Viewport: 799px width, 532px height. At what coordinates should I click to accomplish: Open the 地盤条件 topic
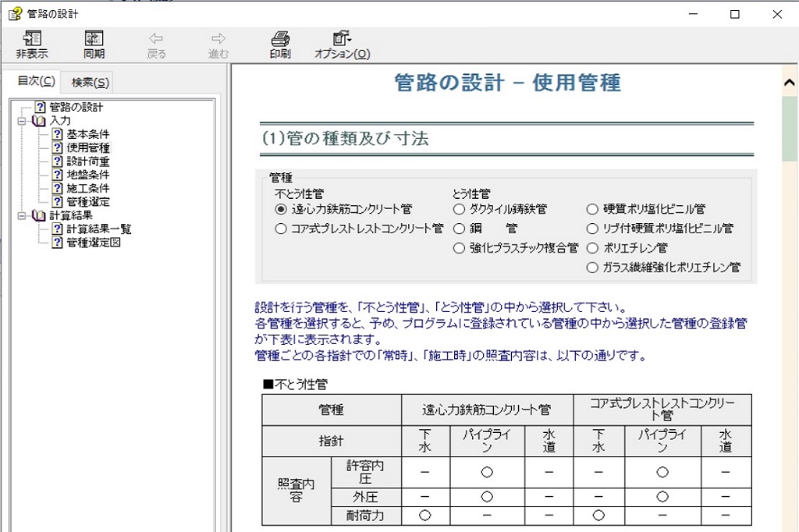[88, 175]
